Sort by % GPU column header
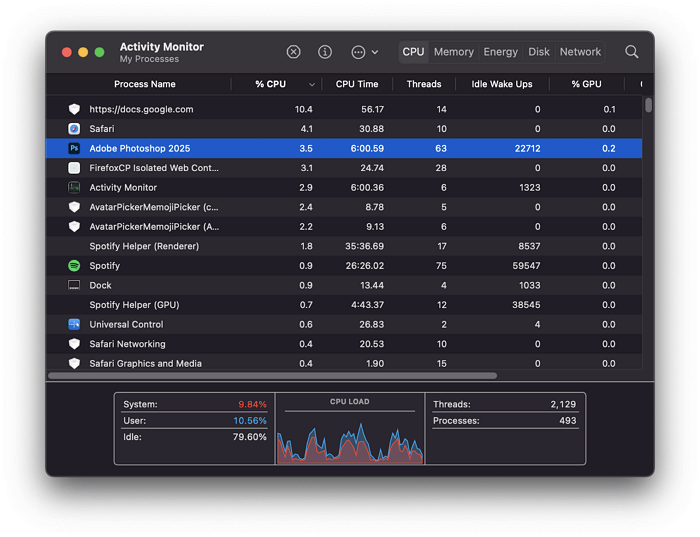The image size is (700, 537). (x=586, y=84)
